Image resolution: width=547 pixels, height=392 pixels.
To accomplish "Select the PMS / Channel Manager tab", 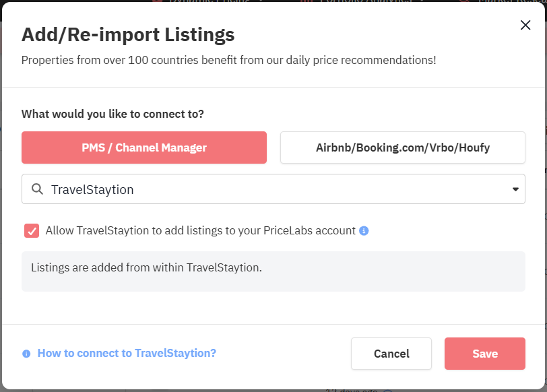I will (x=144, y=148).
